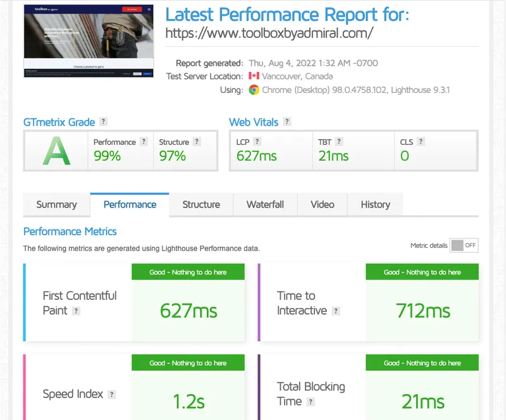
Task: Click the Performance Metrics heading link
Action: click(70, 232)
